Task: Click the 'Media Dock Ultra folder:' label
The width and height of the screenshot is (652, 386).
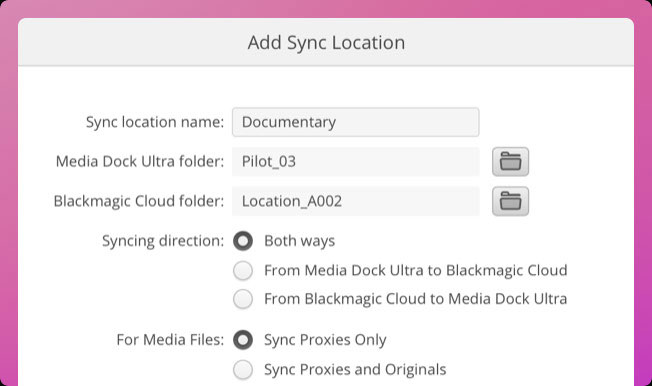Action: tap(140, 161)
